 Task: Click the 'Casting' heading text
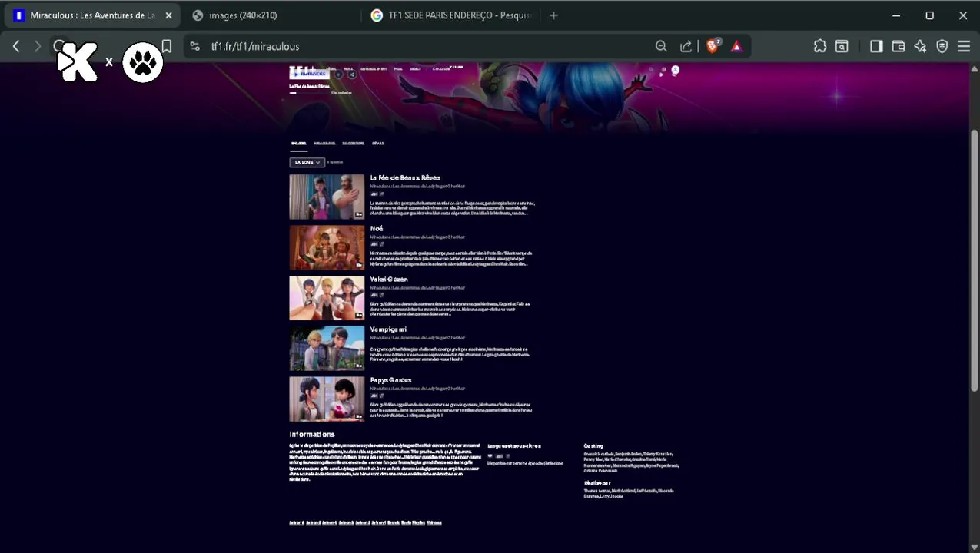pyautogui.click(x=593, y=445)
